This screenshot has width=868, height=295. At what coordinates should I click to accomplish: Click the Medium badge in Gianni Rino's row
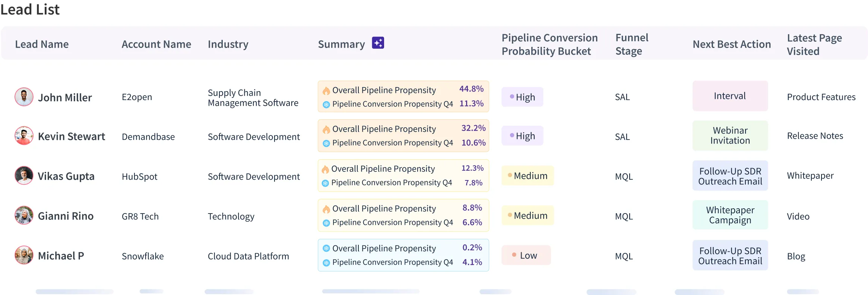(528, 216)
